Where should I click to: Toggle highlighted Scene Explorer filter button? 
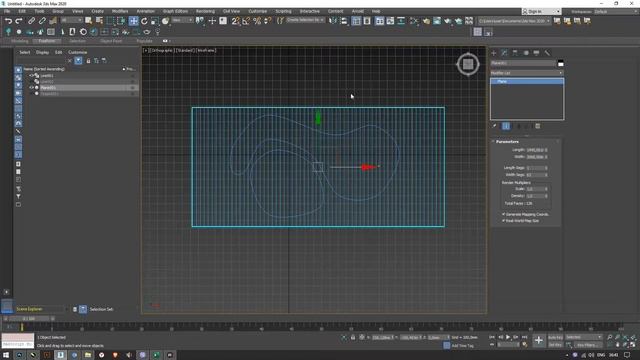click(78, 60)
